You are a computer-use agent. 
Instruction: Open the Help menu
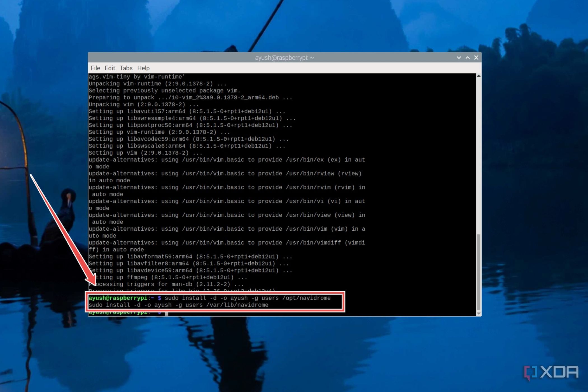click(x=143, y=68)
